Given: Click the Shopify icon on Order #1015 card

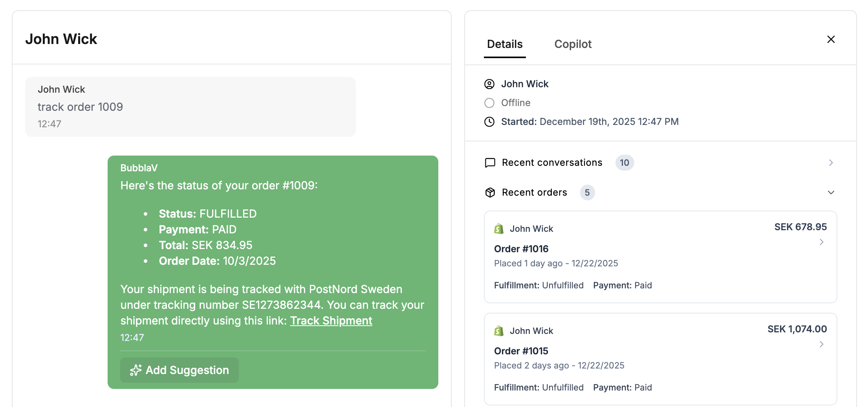Looking at the screenshot, I should 498,330.
